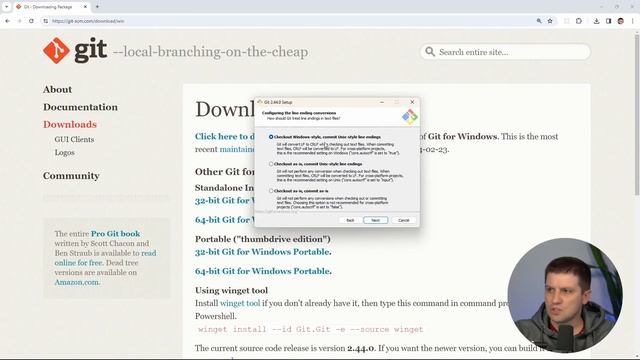Select 'Checkout as-is, commit Unix-style' radio option
The image size is (640, 360).
[271, 164]
